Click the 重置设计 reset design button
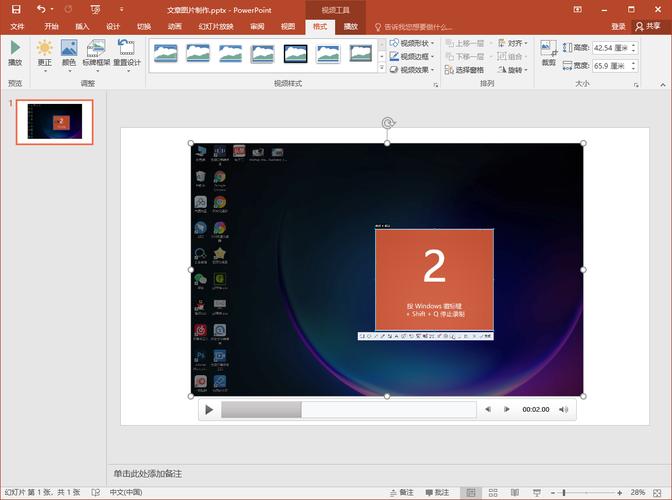Screen dimensions: 672x500 127,55
